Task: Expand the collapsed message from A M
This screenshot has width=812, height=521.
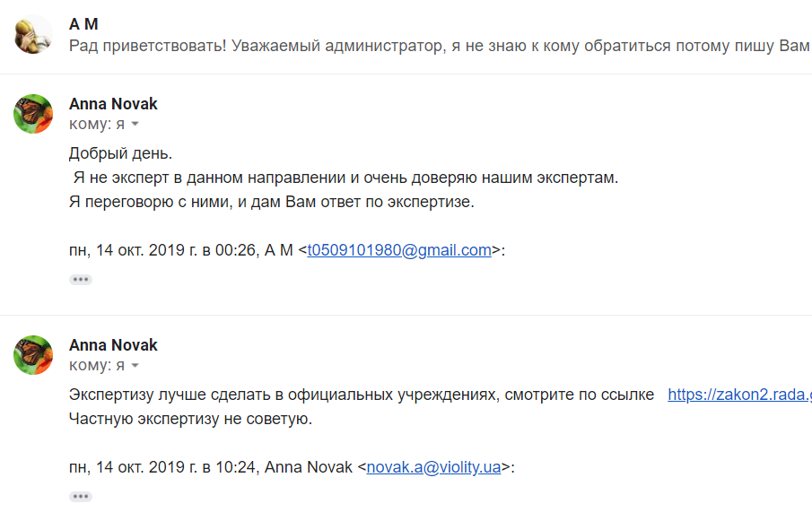Action: (439, 46)
